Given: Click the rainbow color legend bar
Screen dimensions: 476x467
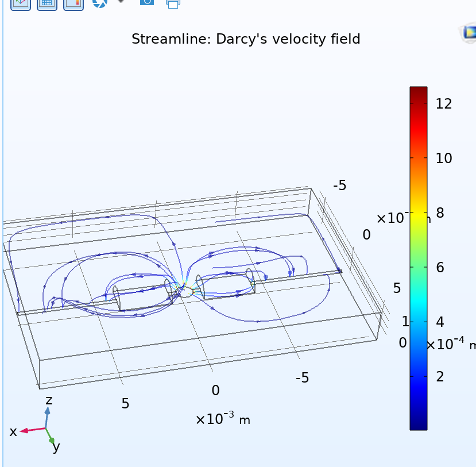Looking at the screenshot, I should point(418,258).
